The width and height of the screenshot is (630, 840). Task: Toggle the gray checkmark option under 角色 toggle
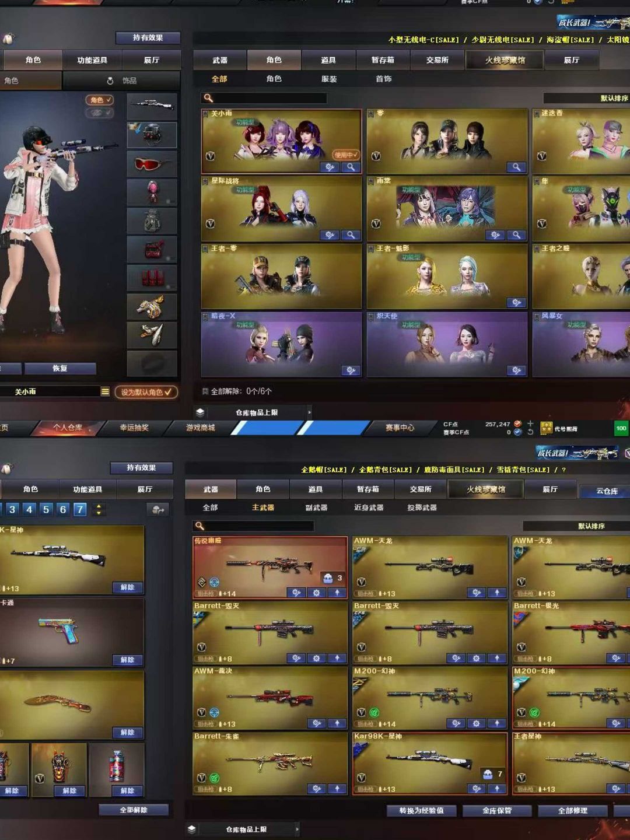click(x=100, y=113)
